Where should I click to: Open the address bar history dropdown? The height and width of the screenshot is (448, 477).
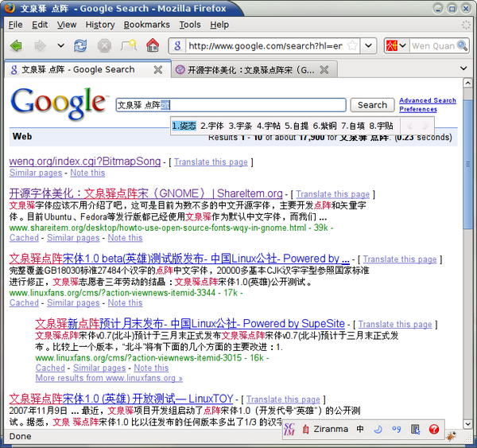[x=368, y=46]
